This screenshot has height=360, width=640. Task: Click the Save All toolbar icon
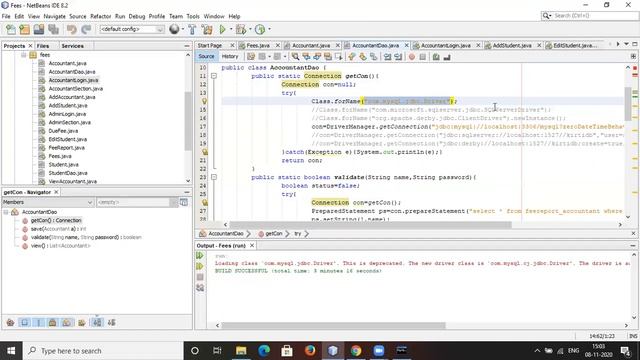click(x=53, y=29)
